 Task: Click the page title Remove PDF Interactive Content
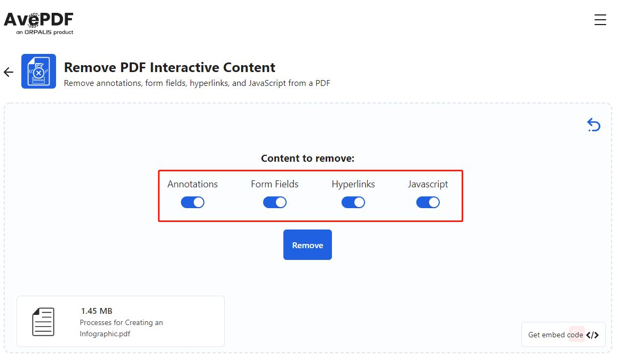pyautogui.click(x=169, y=67)
